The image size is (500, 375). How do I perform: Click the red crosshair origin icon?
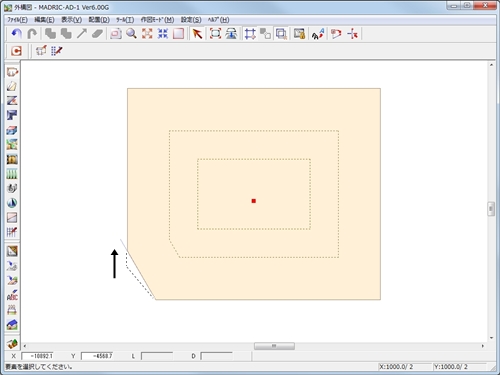pyautogui.click(x=353, y=34)
